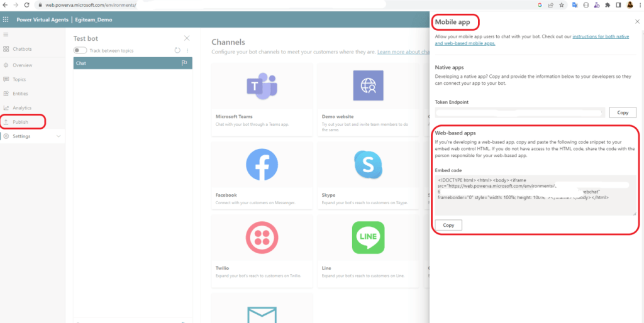This screenshot has width=644, height=323.
Task: Open Topics in the left navigation
Action: 19,80
